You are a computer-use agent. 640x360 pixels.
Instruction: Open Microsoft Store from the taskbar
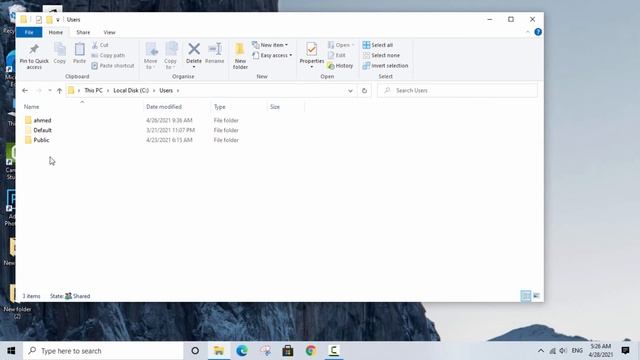pos(288,351)
